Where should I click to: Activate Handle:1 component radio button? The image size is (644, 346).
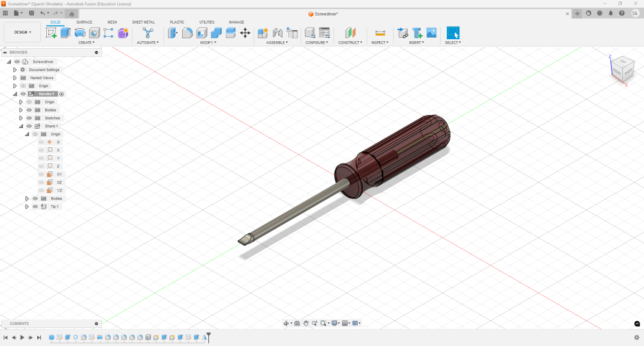pyautogui.click(x=62, y=94)
